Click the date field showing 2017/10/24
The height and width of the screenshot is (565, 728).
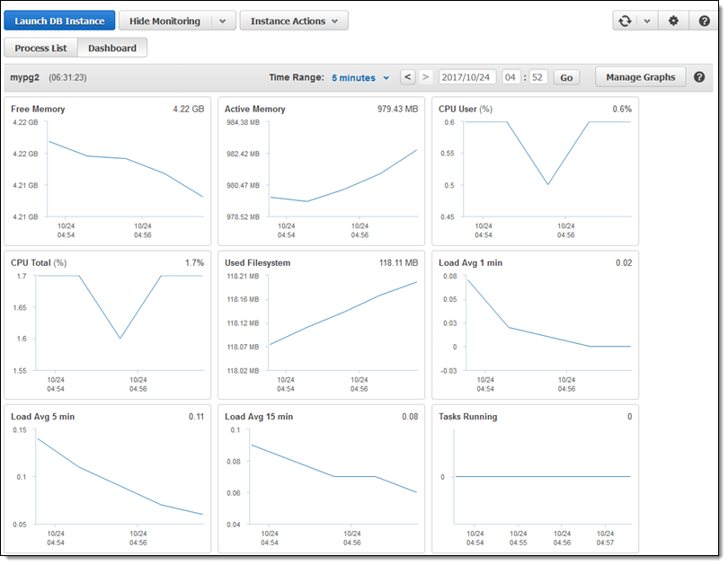pos(467,77)
